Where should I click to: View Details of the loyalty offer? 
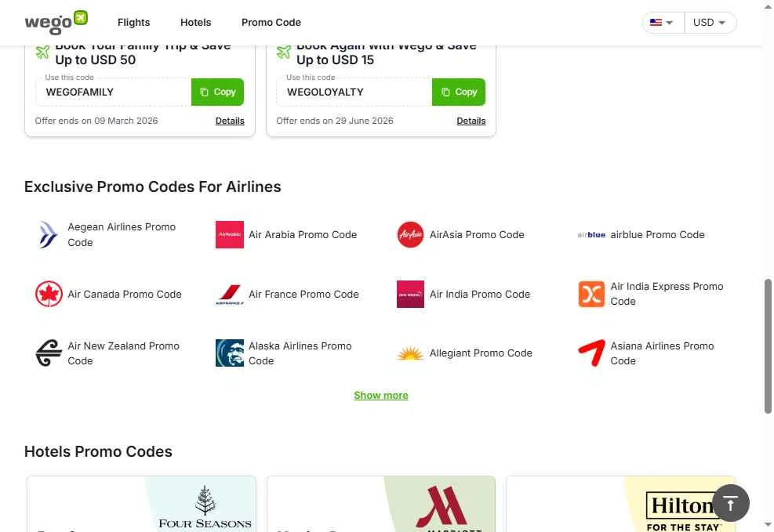click(471, 121)
